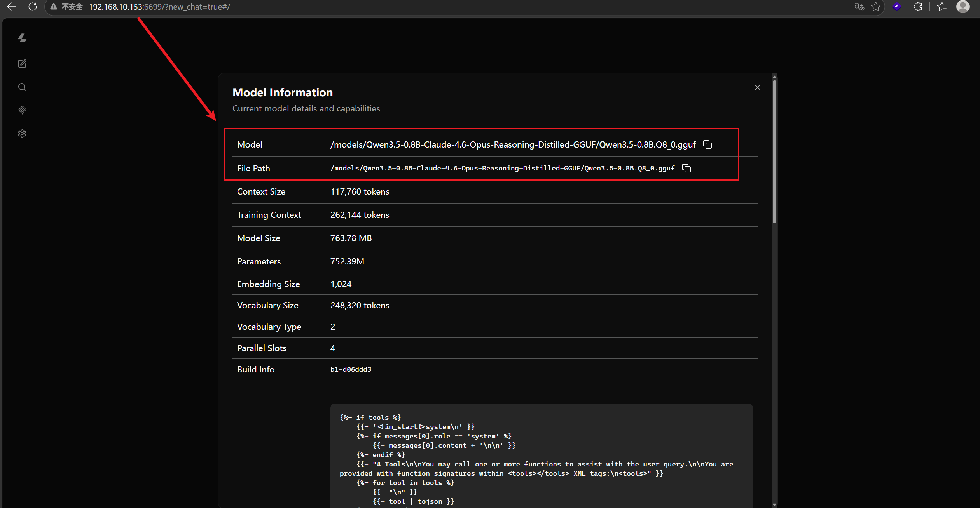The image size is (980, 508).
Task: Open the attachments paperclip icon in sidebar
Action: (x=22, y=110)
